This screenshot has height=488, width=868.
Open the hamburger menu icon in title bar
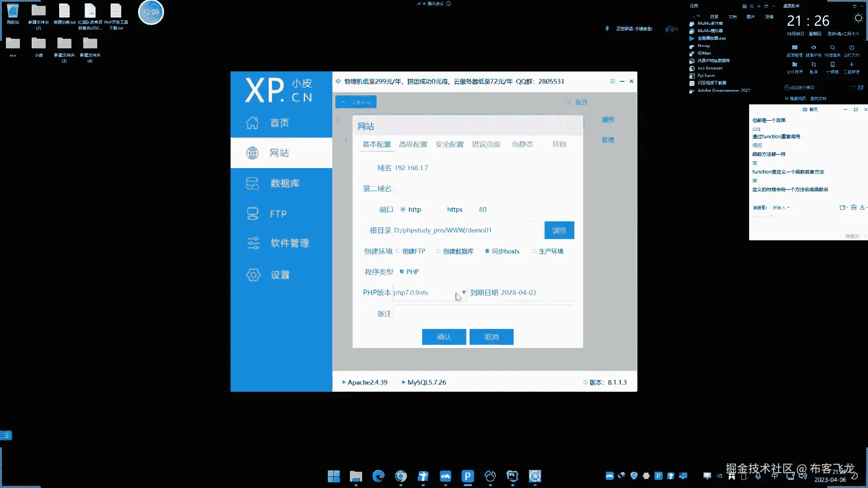pos(612,81)
